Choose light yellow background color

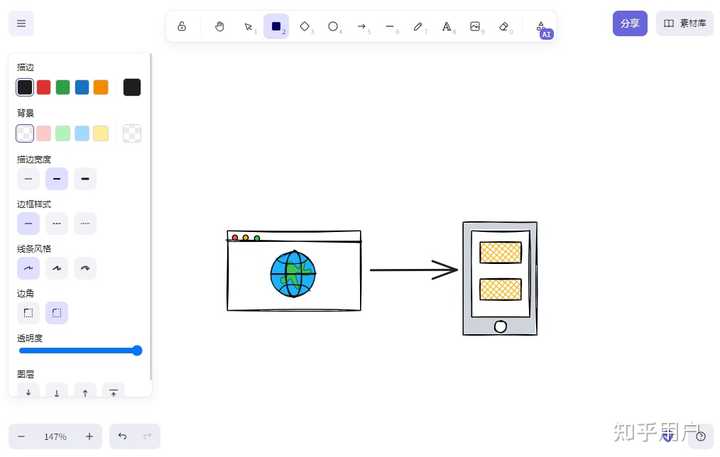[x=101, y=134]
